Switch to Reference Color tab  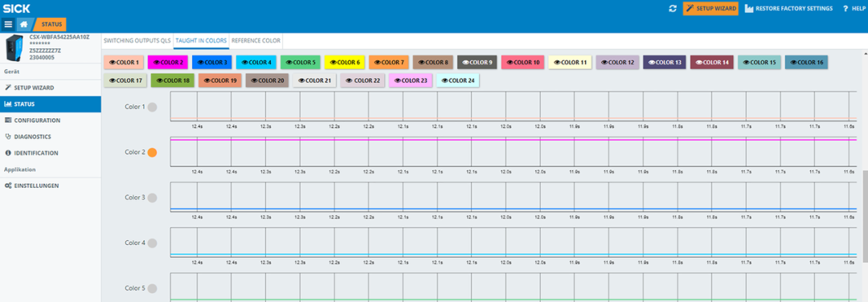coord(256,41)
